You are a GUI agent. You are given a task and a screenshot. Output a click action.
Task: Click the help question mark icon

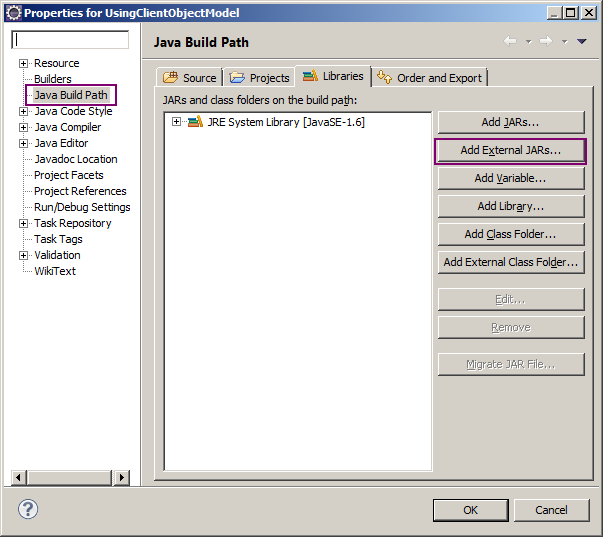point(28,509)
